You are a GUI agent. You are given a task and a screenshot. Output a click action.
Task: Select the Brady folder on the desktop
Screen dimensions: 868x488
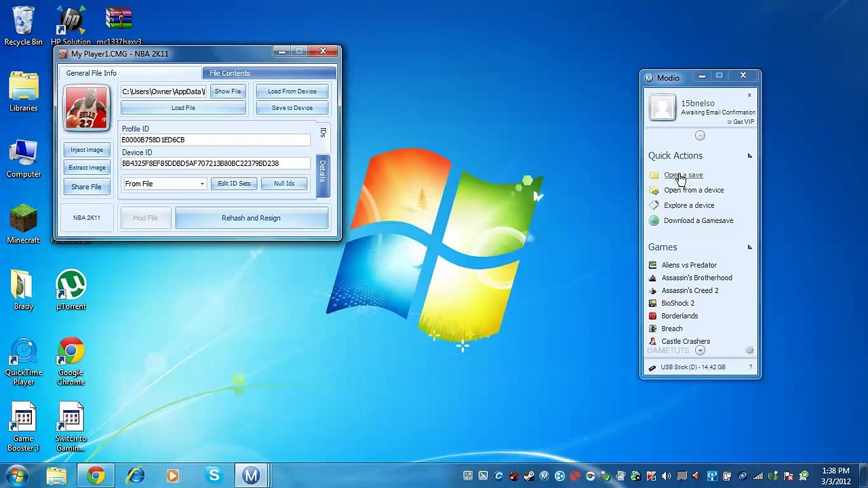point(23,290)
